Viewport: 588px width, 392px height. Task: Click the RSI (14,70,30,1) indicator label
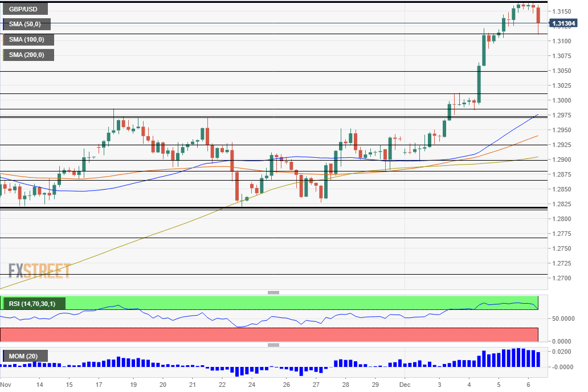click(35, 303)
